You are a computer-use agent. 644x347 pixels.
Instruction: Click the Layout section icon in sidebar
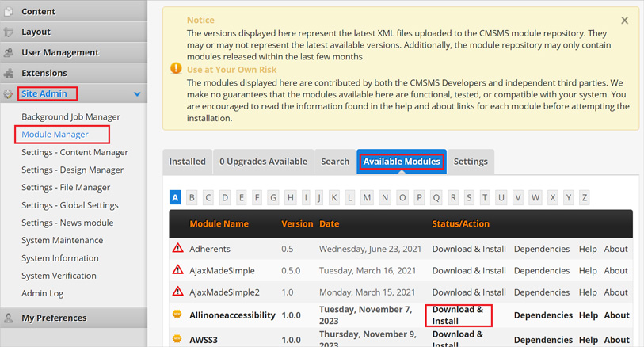click(8, 32)
